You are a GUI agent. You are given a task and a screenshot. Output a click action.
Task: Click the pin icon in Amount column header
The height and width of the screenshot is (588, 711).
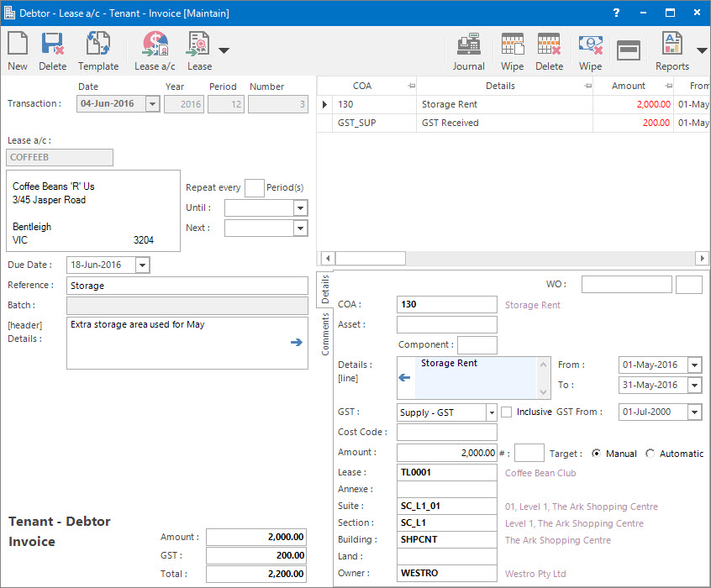tap(668, 86)
